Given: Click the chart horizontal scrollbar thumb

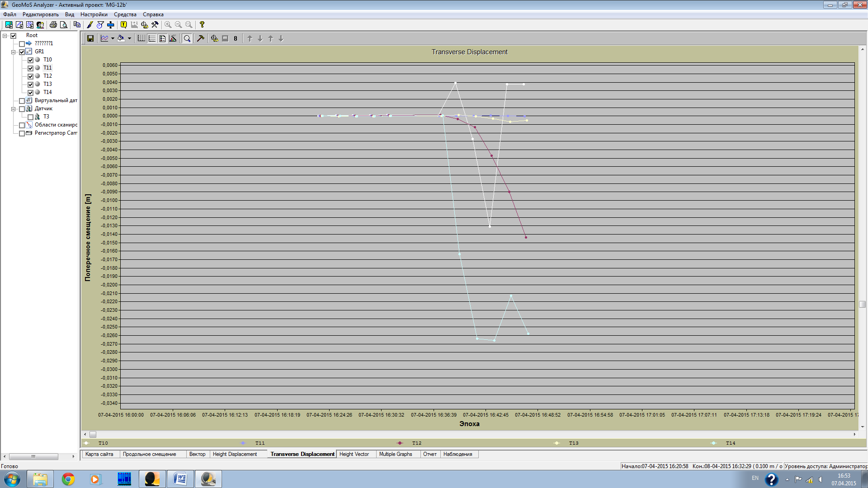Looking at the screenshot, I should [x=93, y=434].
